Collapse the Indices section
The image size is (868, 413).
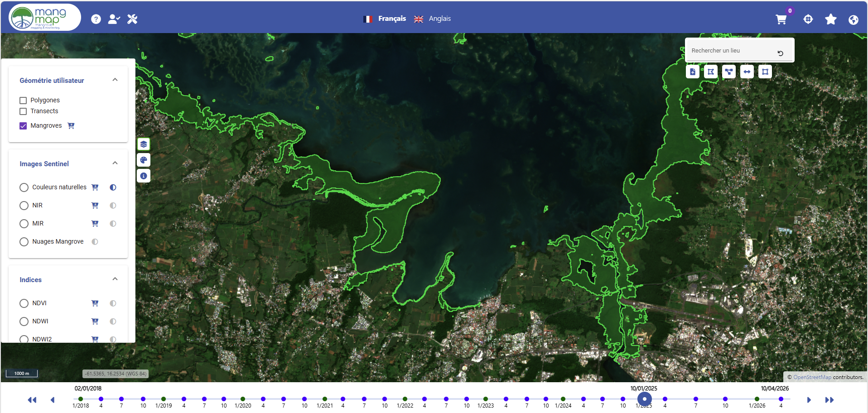[115, 279]
